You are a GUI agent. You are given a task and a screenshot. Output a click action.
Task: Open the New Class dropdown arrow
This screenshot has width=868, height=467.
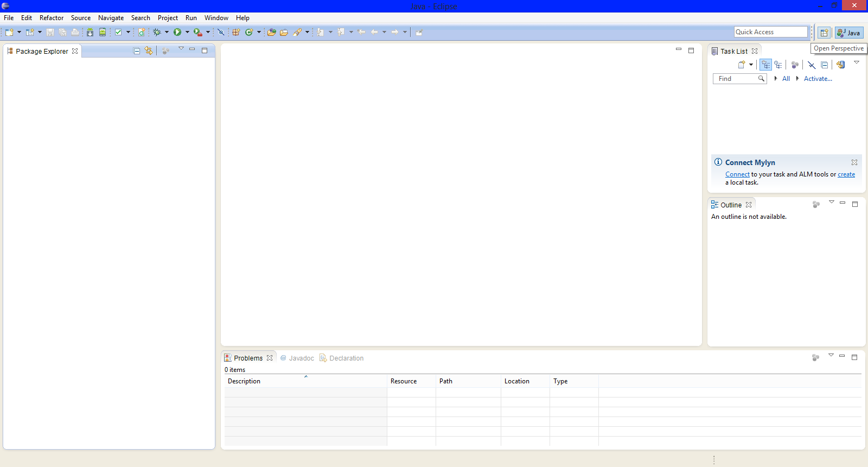coord(259,33)
